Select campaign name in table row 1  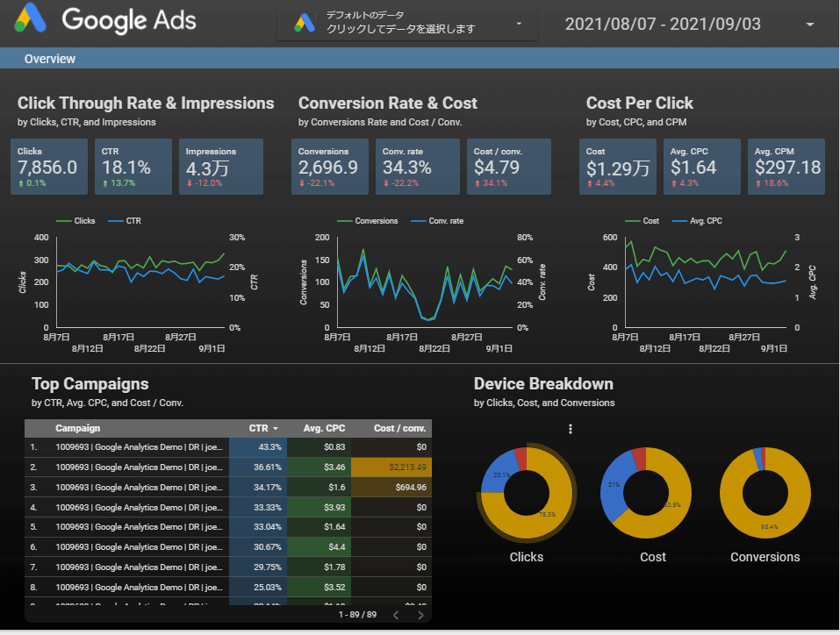point(140,447)
